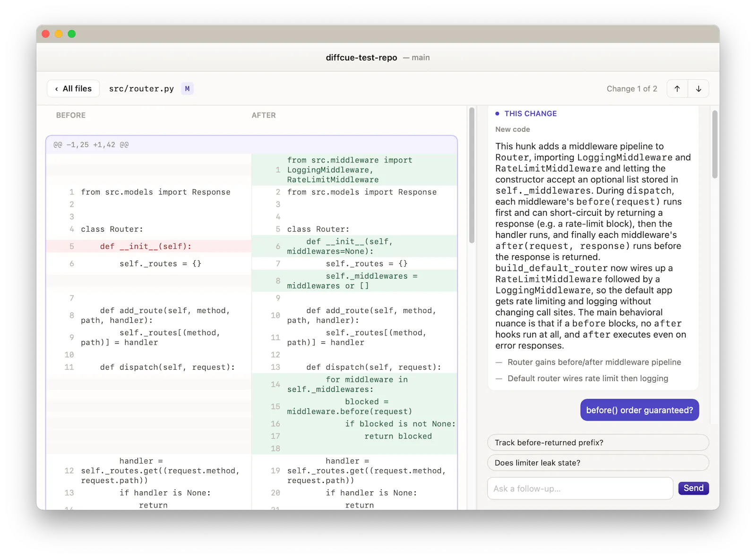Viewport: 756px width, 558px height.
Task: Go to next change with down arrow
Action: tap(698, 89)
